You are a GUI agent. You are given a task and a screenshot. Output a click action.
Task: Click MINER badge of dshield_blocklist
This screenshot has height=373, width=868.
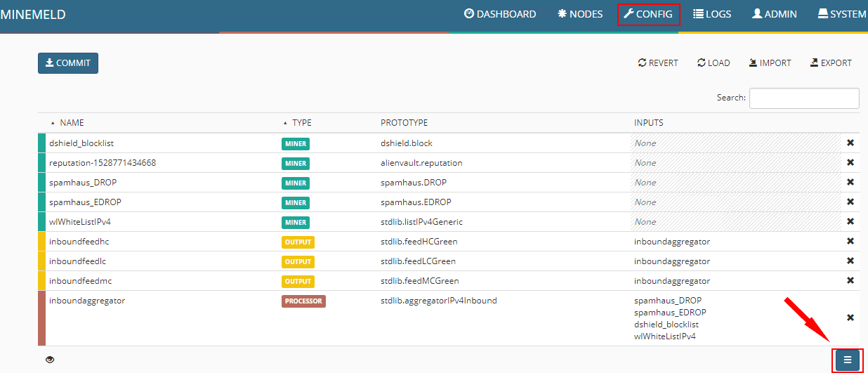point(296,144)
